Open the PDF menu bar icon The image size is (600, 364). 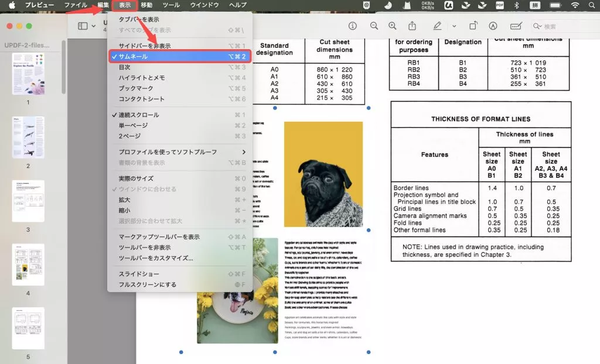coord(499,5)
